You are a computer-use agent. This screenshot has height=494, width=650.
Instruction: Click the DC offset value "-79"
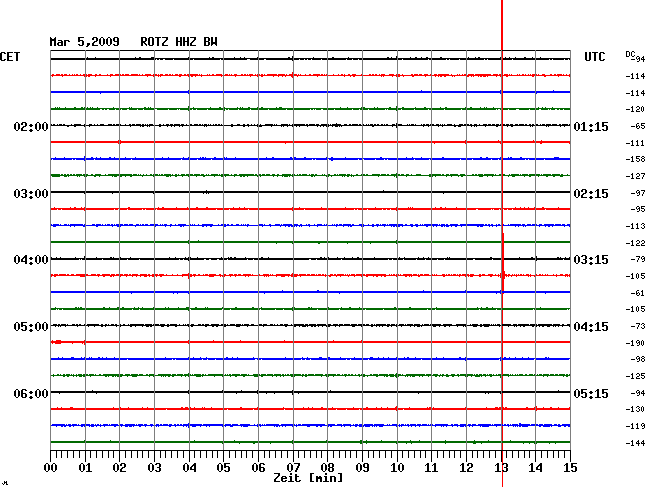(x=638, y=259)
